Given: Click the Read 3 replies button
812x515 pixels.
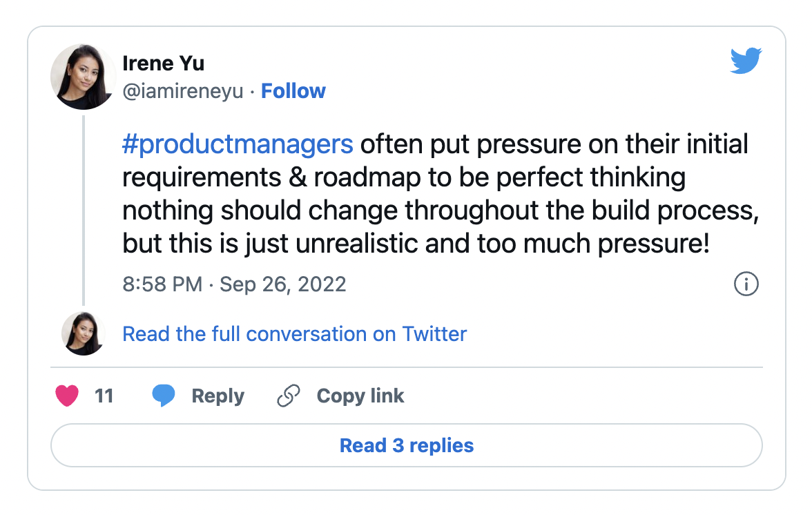Looking at the screenshot, I should pos(407,445).
